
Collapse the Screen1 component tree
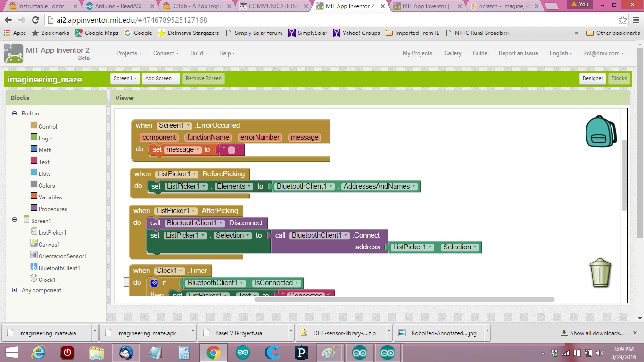14,220
